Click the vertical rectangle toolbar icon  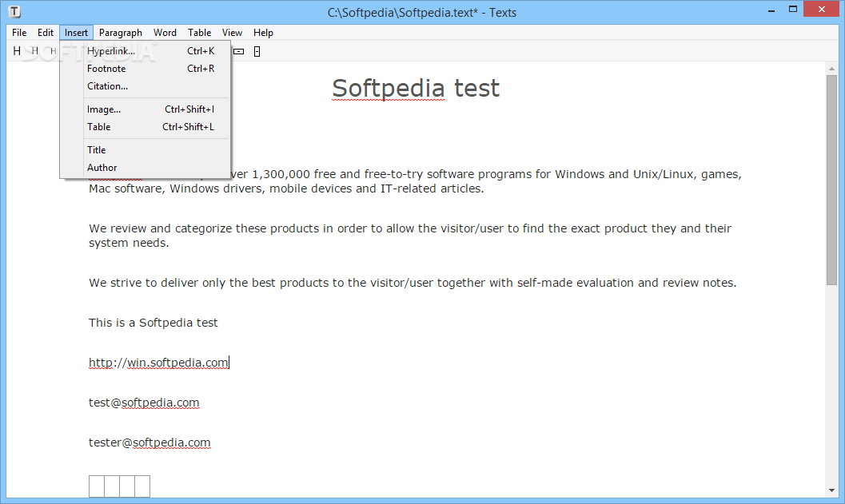257,51
